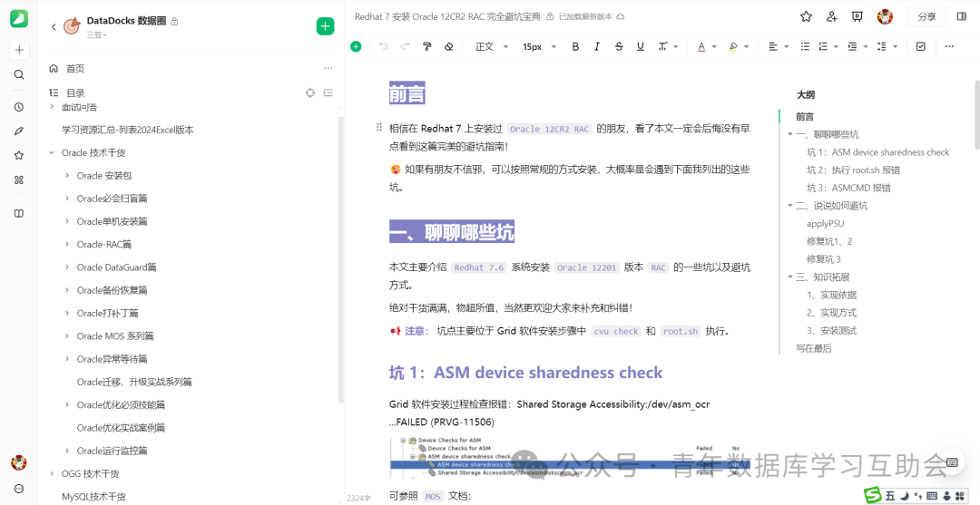Open the green app logo in the sidebar
This screenshot has height=505, width=980.
coord(19,19)
